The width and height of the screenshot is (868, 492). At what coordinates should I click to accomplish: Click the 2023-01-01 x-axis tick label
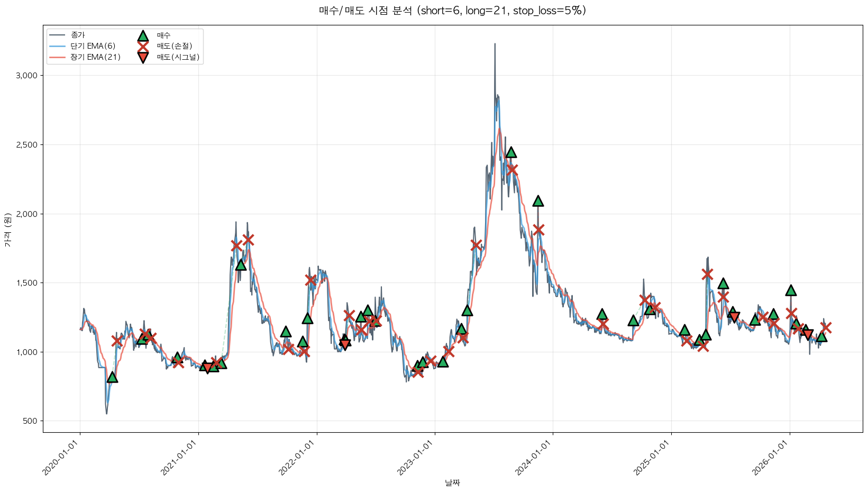[x=418, y=458]
